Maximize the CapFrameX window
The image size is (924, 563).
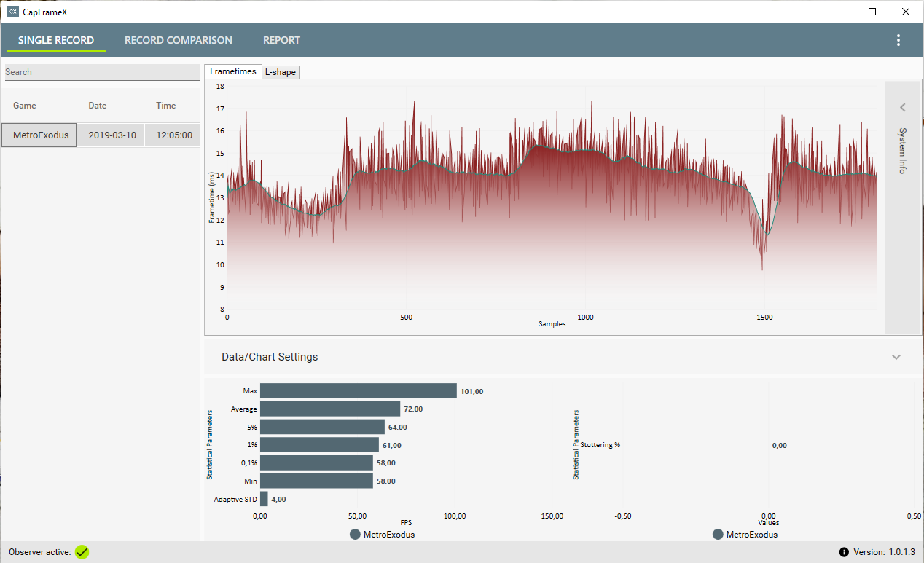pos(872,12)
